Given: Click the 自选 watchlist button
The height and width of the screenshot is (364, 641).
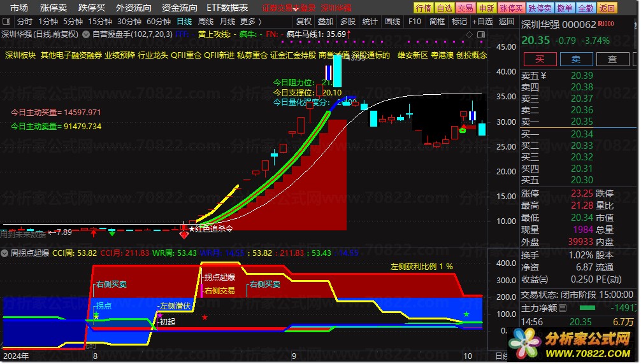Looking at the screenshot, I should (444, 8).
